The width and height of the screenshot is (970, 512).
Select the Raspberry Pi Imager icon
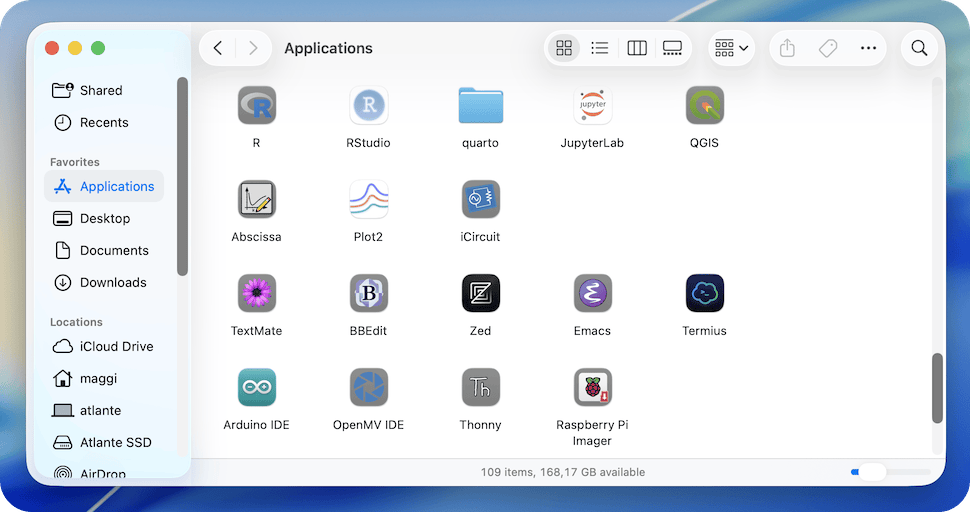click(x=593, y=387)
